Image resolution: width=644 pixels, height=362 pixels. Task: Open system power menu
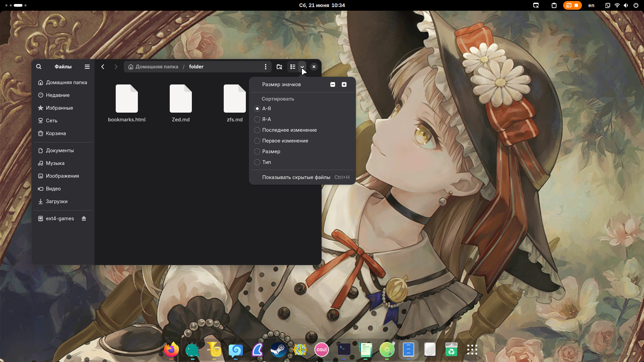point(636,5)
